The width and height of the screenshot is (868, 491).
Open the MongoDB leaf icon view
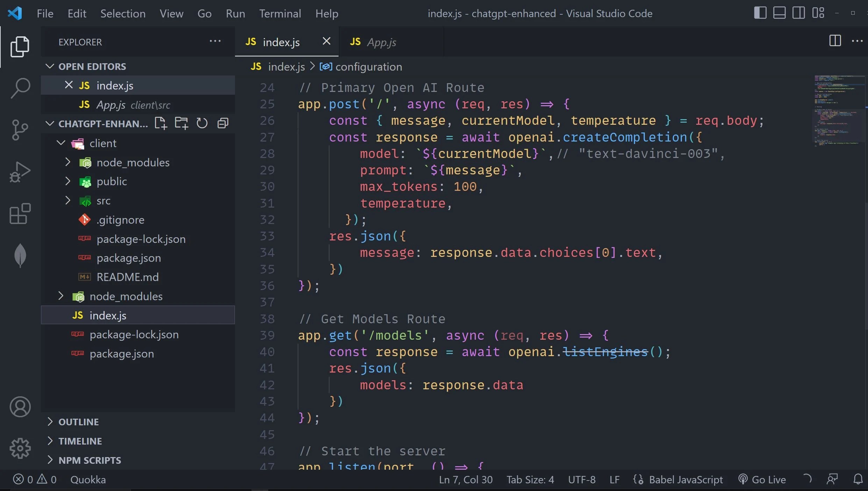(20, 255)
